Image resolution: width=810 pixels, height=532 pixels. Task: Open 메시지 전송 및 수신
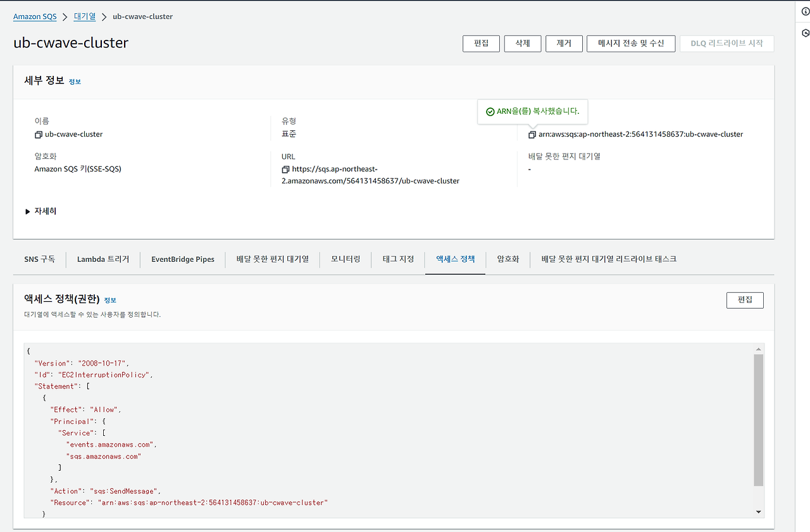pos(631,44)
